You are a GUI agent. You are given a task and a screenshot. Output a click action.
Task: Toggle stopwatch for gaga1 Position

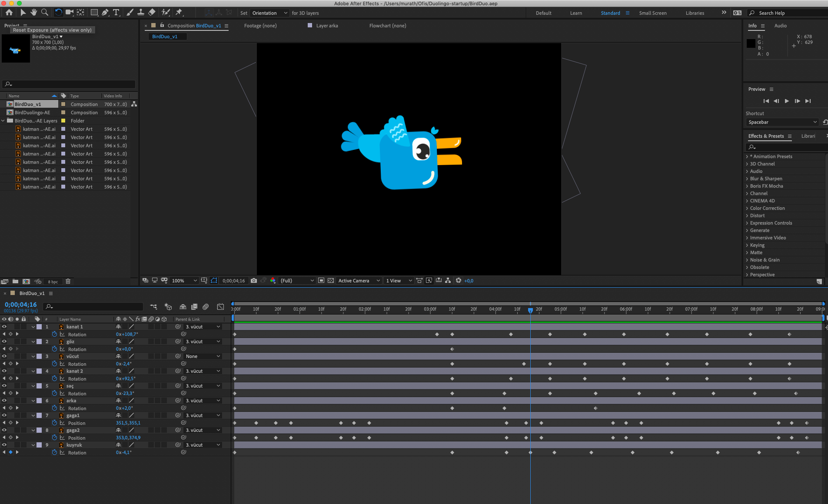[54, 423]
